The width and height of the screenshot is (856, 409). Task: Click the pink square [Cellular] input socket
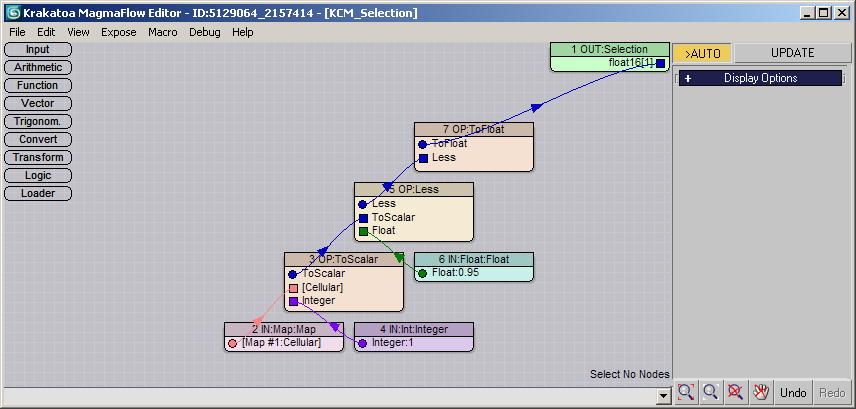pyautogui.click(x=293, y=288)
